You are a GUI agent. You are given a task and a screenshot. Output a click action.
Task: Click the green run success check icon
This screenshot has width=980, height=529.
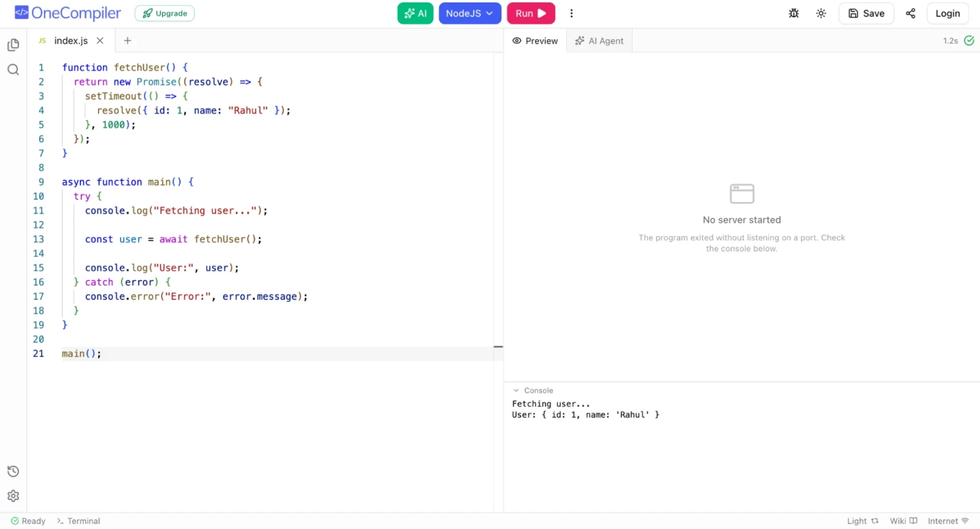969,40
